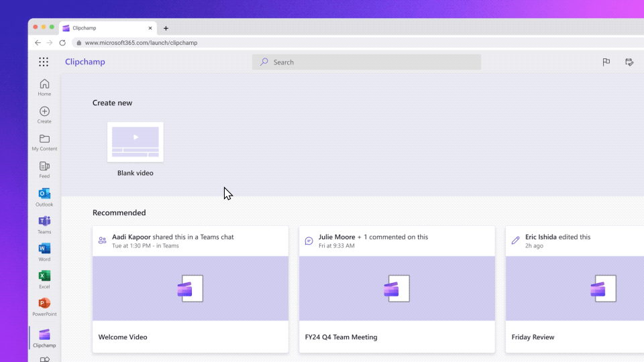
Task: Create a Blank video
Action: [x=136, y=142]
